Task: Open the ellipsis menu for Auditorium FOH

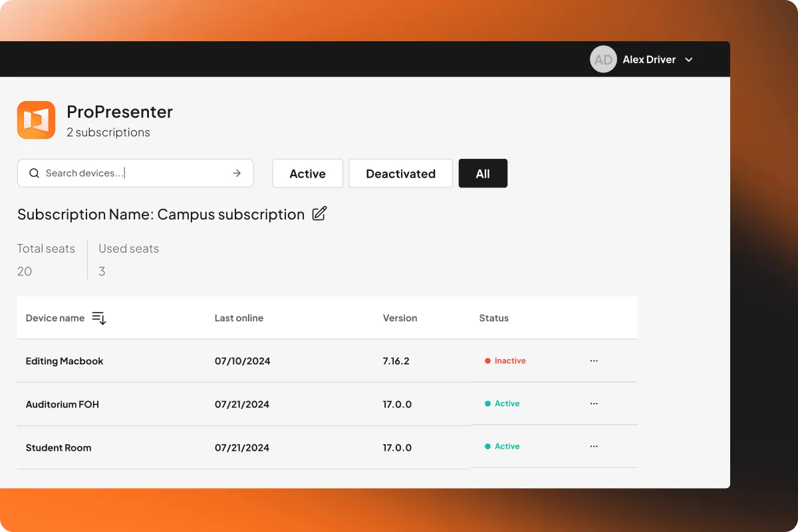Action: point(593,404)
